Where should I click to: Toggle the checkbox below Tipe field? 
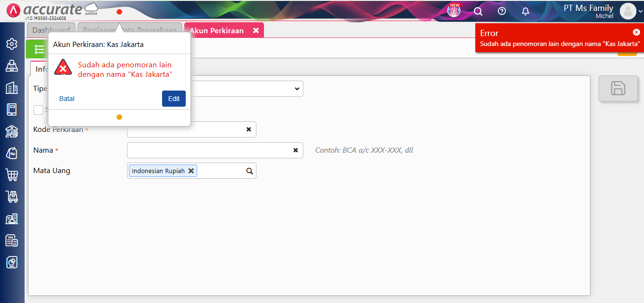coord(38,110)
